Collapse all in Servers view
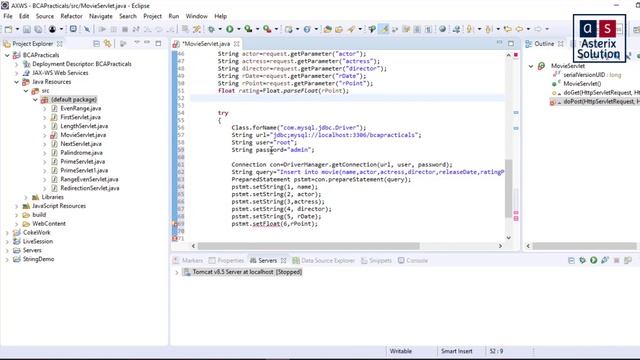Image resolution: width=640 pixels, height=360 pixels. coord(571,260)
